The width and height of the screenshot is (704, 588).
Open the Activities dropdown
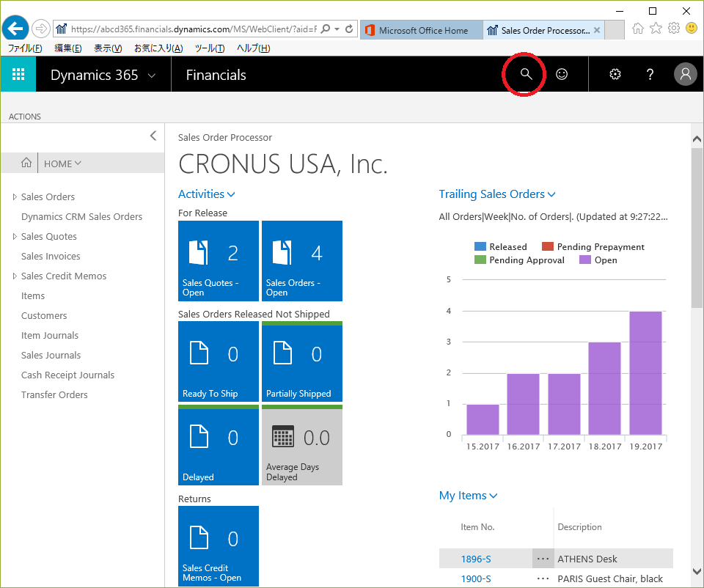point(206,194)
